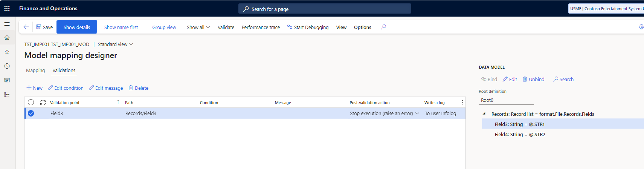Open Modules list icon in the sidebar
This screenshot has height=169, width=644.
[x=7, y=95]
